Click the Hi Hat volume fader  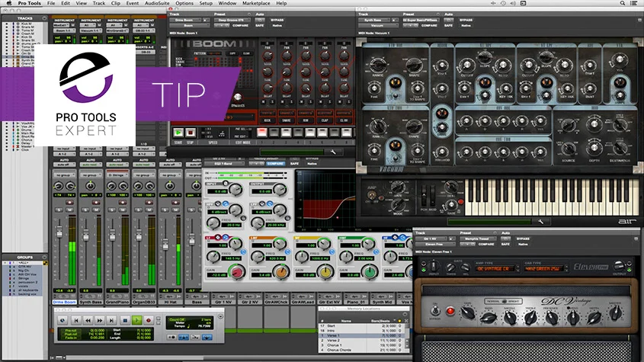tap(165, 245)
